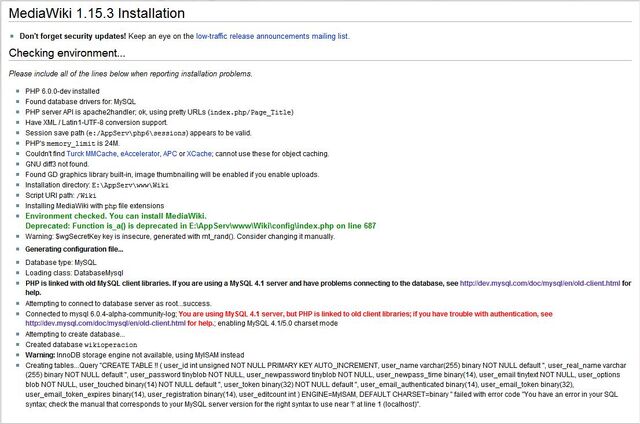
Task: Click 'Installing MediaWiki with php file extensions'
Action: click(95, 206)
